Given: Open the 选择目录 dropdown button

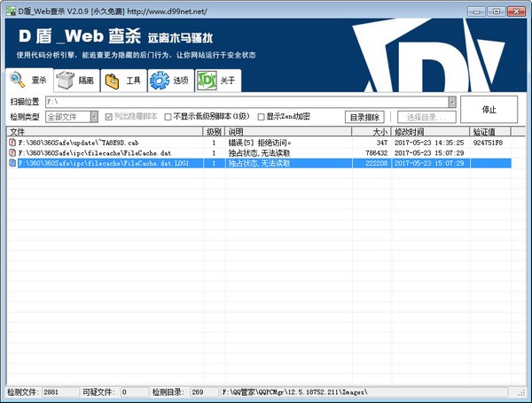Looking at the screenshot, I should tap(426, 117).
